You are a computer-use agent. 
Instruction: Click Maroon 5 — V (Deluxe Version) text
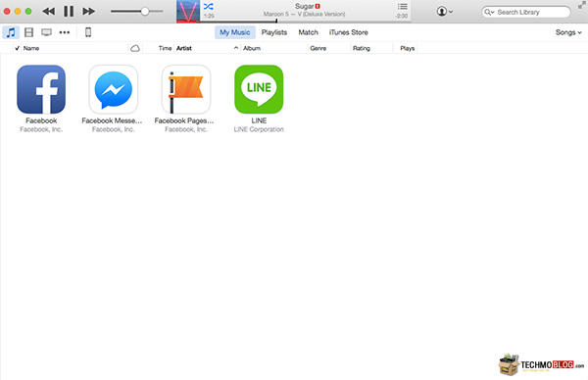click(x=304, y=15)
